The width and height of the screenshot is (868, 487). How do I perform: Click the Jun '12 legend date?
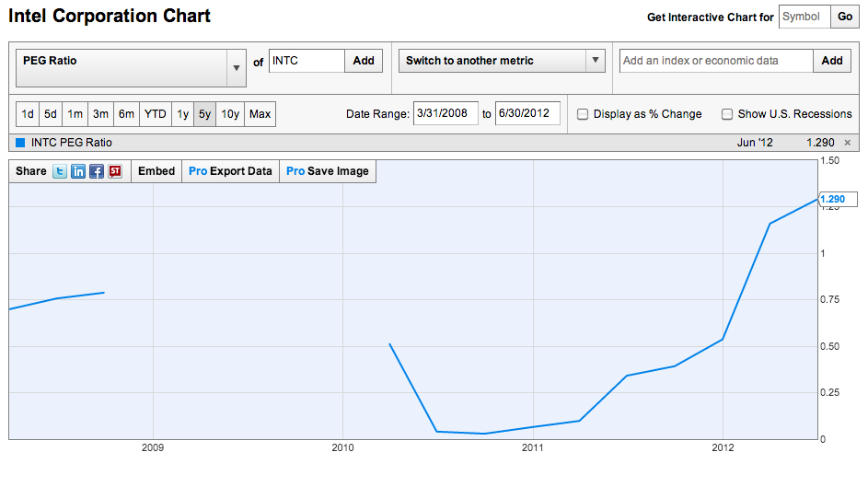[x=755, y=143]
